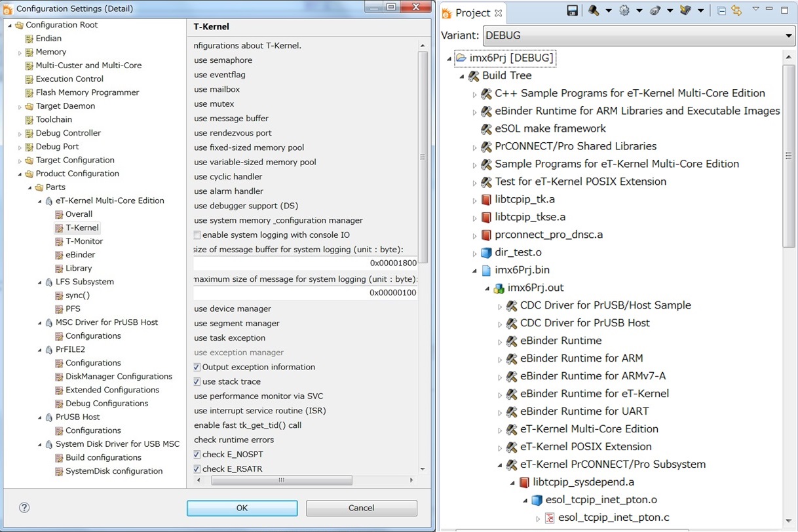Click 'use mutex' option text

(x=214, y=104)
